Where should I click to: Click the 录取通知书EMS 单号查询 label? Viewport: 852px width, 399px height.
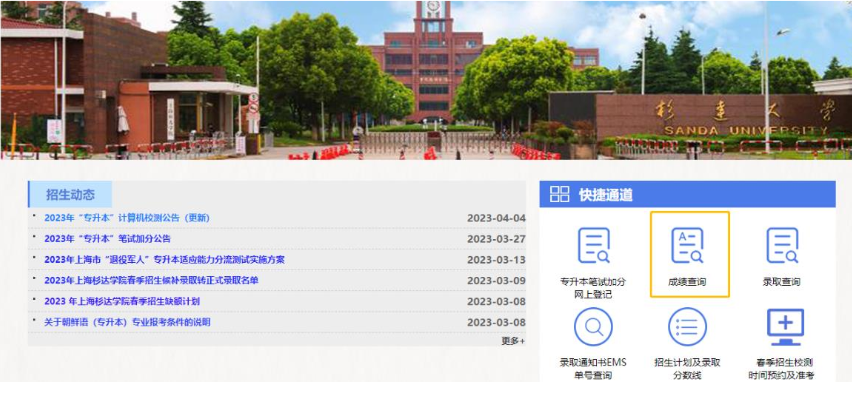[x=593, y=369]
